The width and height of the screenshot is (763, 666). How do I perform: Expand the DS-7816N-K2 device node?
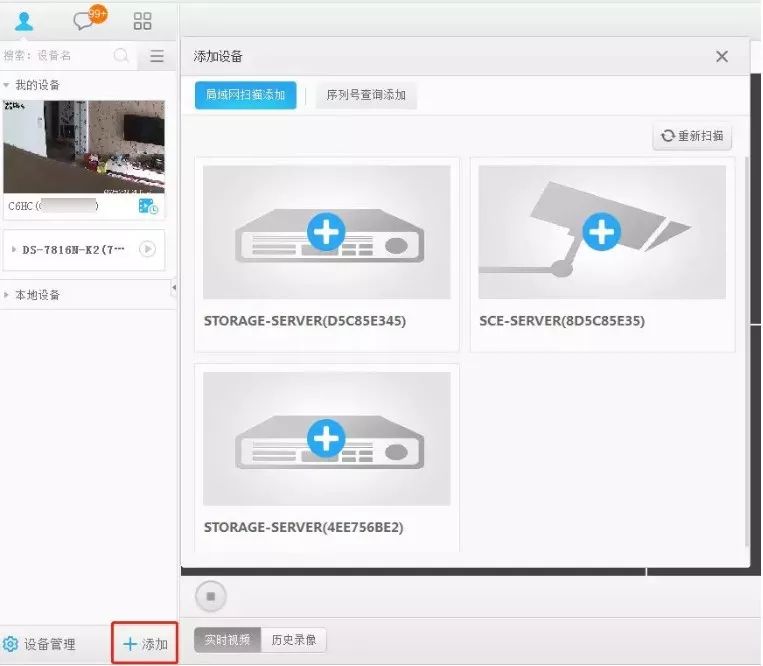point(12,249)
